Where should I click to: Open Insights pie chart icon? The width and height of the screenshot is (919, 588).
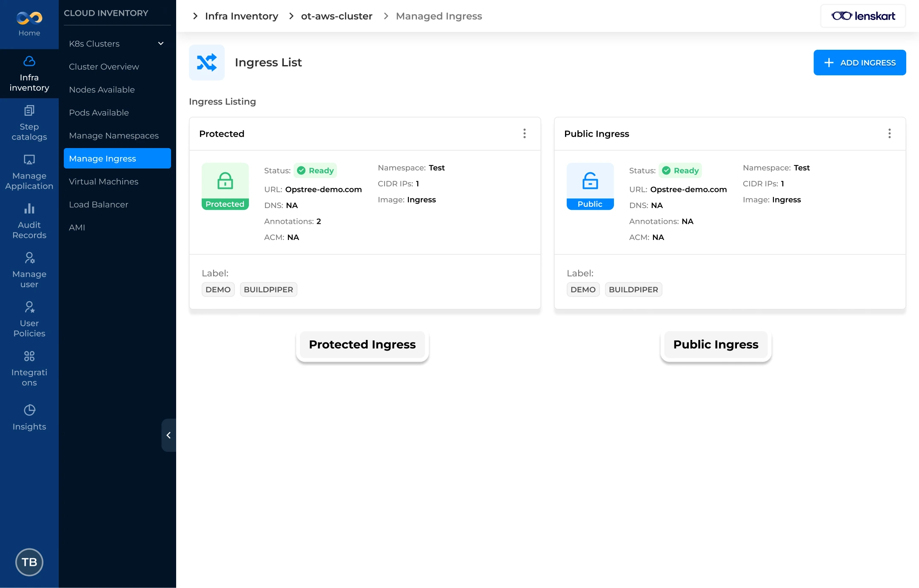(29, 410)
